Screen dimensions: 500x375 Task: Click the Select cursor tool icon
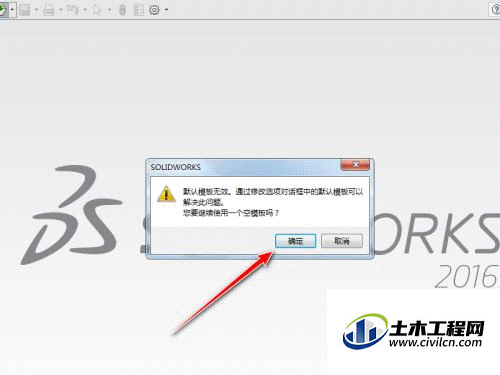[97, 10]
